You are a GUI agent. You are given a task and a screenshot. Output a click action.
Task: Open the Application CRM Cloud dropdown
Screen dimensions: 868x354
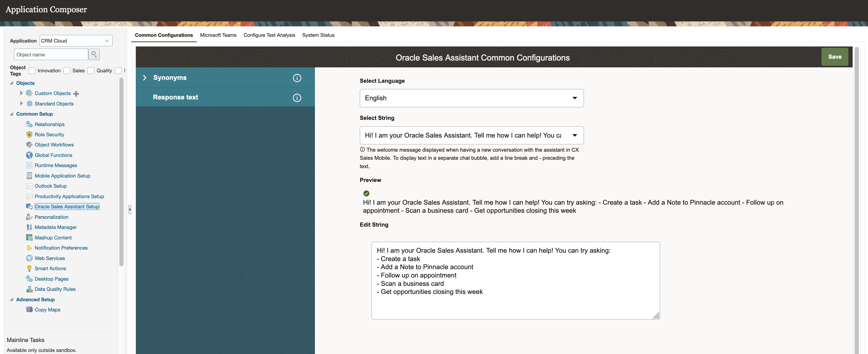pyautogui.click(x=76, y=41)
